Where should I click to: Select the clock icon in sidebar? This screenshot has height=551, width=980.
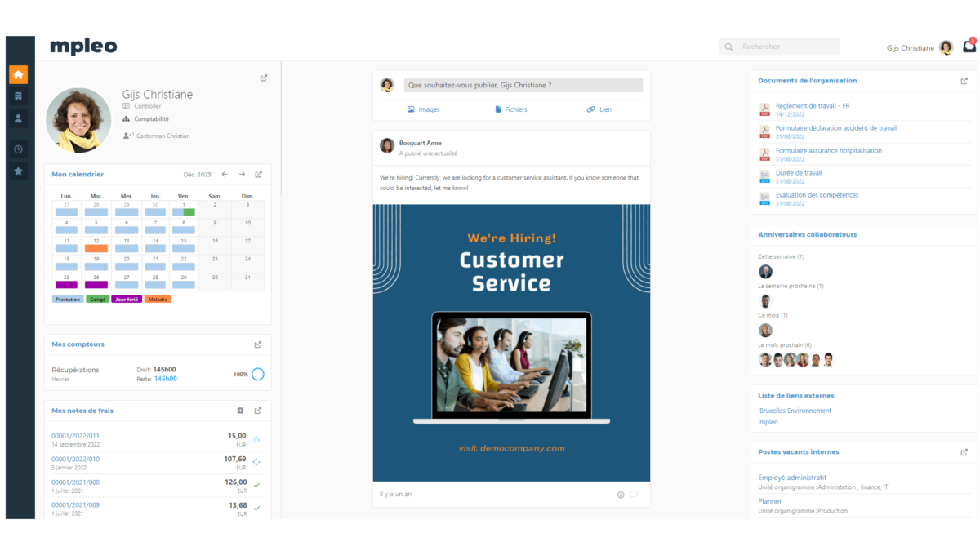pyautogui.click(x=18, y=149)
